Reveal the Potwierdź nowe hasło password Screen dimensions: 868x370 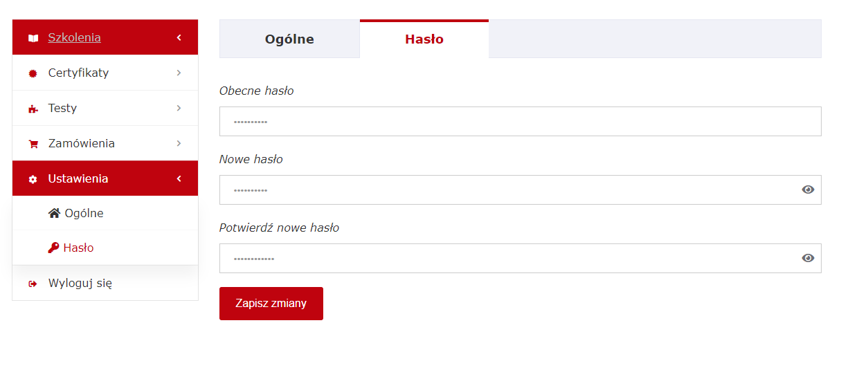pos(808,258)
